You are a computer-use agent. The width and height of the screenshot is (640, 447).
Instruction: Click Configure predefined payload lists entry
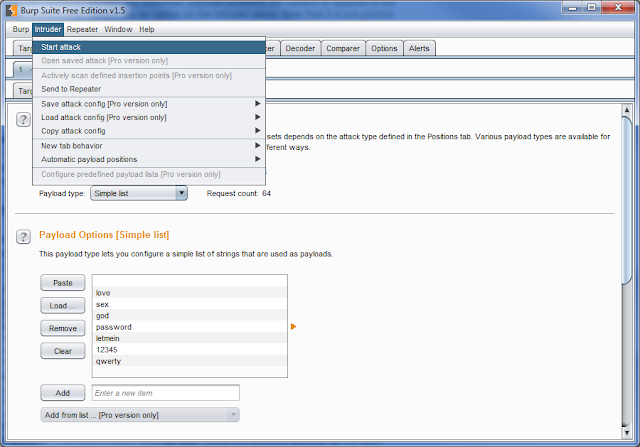(149, 174)
